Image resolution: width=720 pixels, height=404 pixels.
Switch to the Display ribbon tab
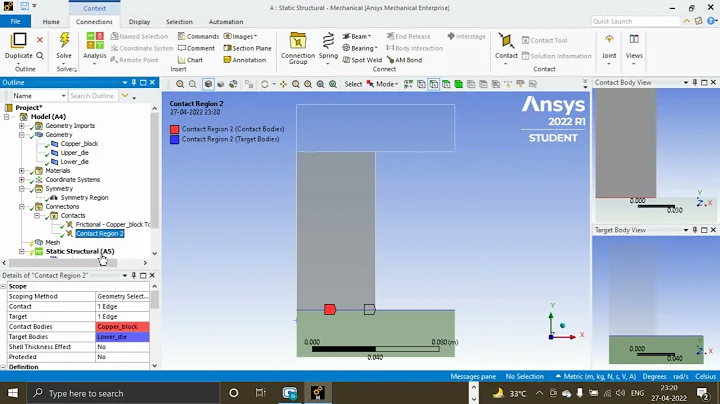[139, 22]
